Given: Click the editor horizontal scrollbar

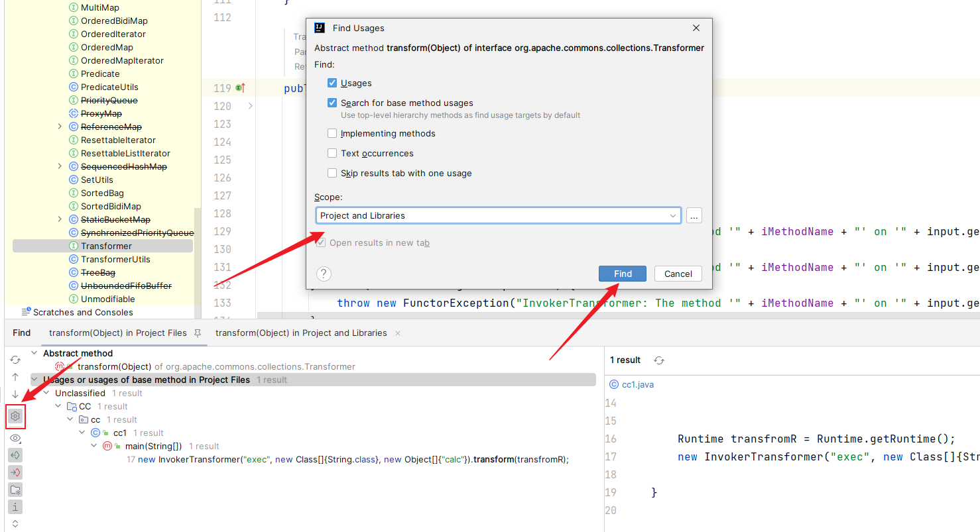Looking at the screenshot, I should 618,314.
